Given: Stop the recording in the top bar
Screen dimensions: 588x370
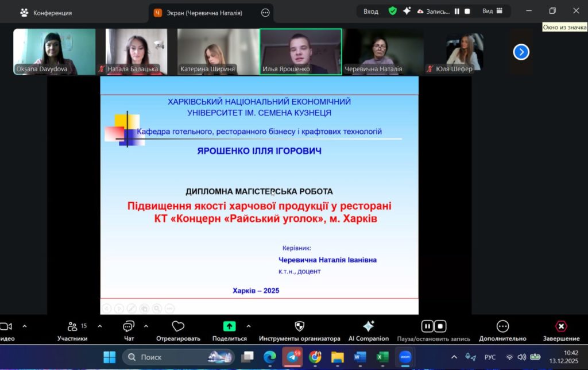Looking at the screenshot, I should 467,11.
